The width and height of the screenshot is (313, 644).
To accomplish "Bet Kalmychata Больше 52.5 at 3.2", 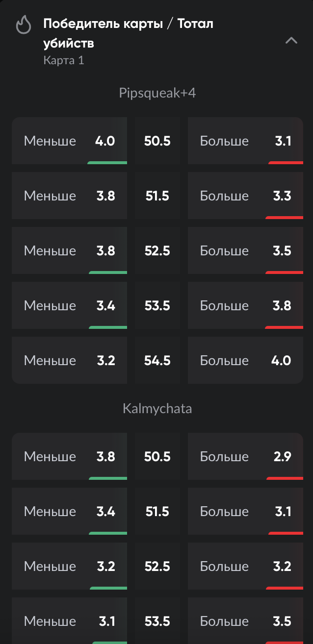I will coord(245,567).
